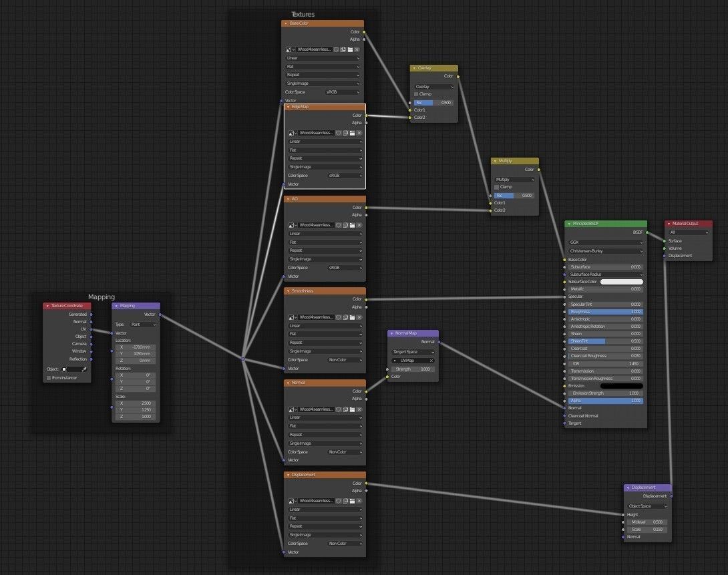728x575 pixels.
Task: Toggle fake user shield in AO node
Action: 339,225
